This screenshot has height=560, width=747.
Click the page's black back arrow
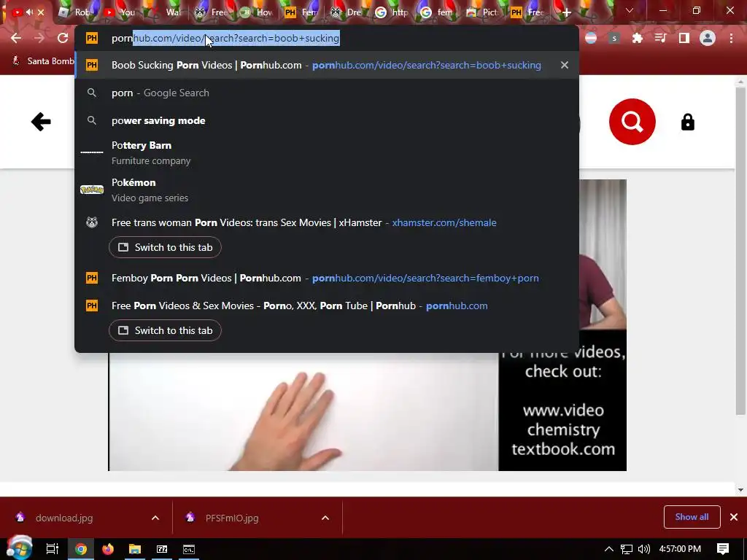click(41, 122)
